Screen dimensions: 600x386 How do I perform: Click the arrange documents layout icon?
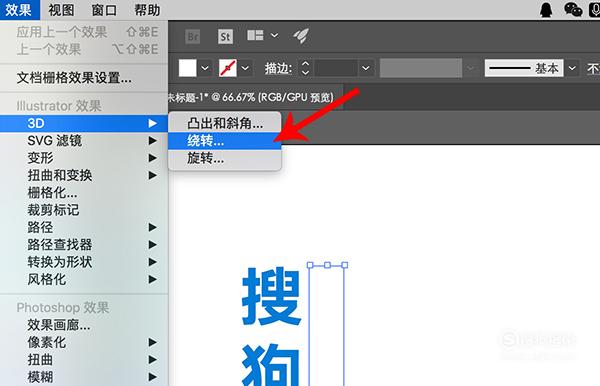pos(255,36)
